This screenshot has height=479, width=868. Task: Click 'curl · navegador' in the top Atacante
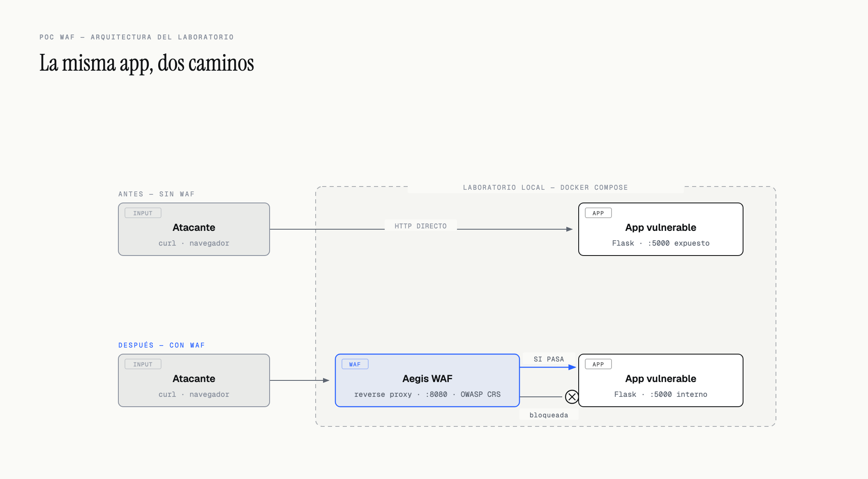coord(194,243)
